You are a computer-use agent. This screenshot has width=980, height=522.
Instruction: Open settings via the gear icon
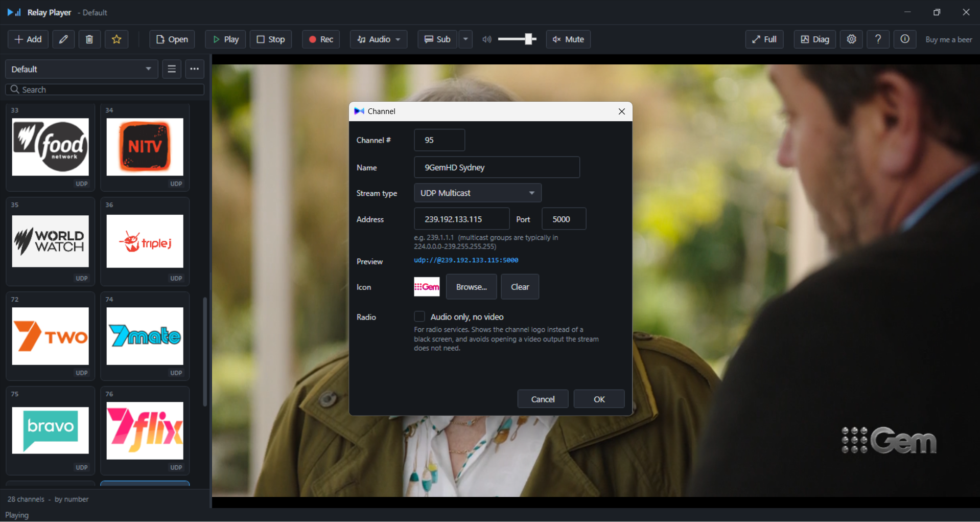[852, 39]
